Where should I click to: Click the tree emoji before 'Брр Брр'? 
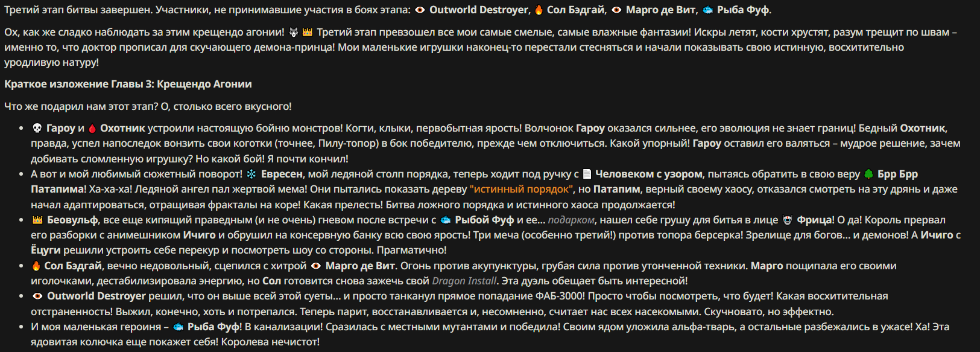pos(868,174)
